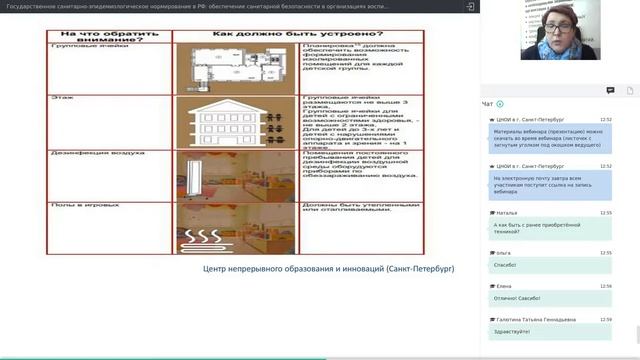
Task: Click the chat scrollbar handle
Action: click(x=638, y=335)
